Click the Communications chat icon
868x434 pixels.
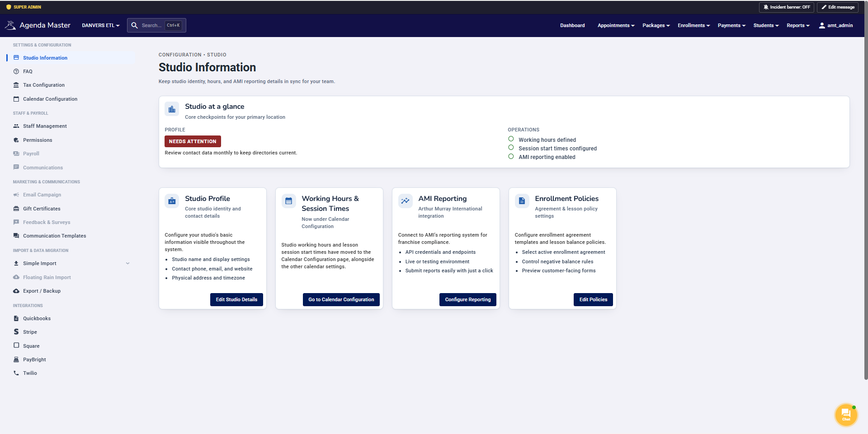click(x=16, y=168)
